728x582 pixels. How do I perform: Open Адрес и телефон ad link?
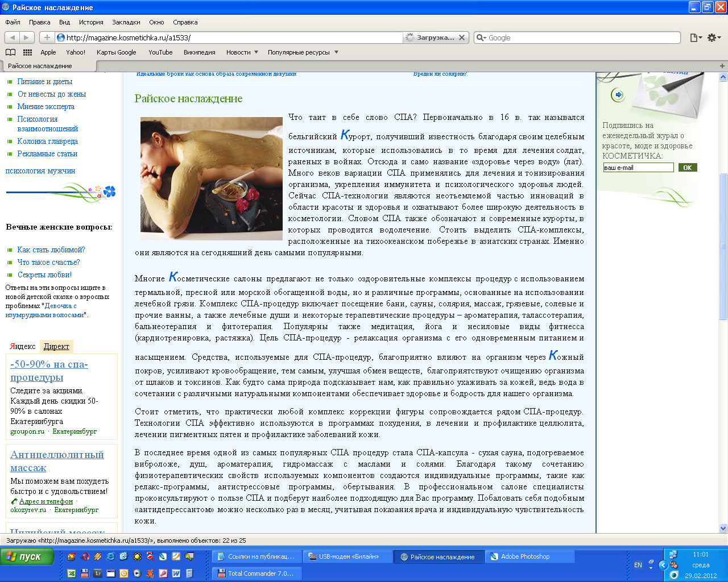pos(46,501)
